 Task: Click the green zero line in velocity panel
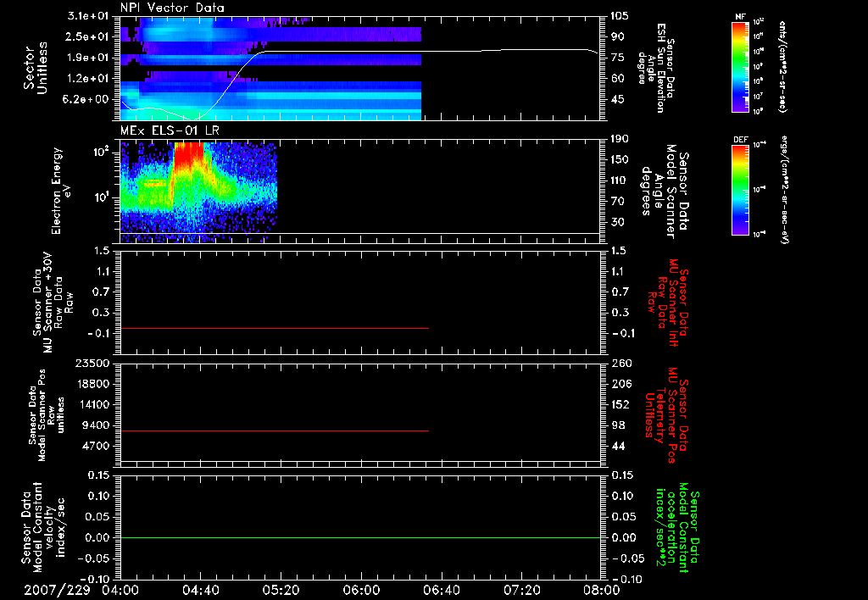click(x=360, y=537)
